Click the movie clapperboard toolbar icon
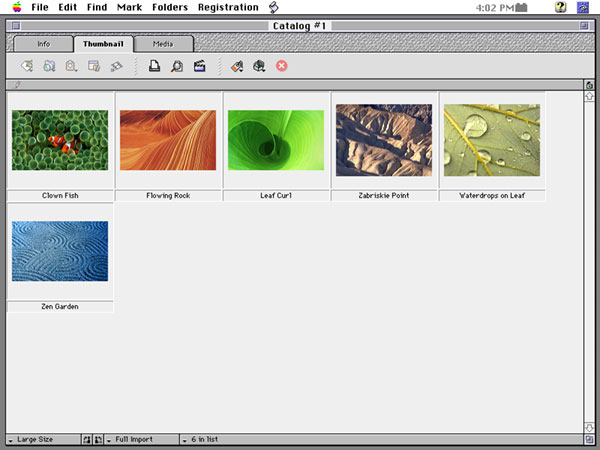The width and height of the screenshot is (600, 450). click(x=200, y=67)
